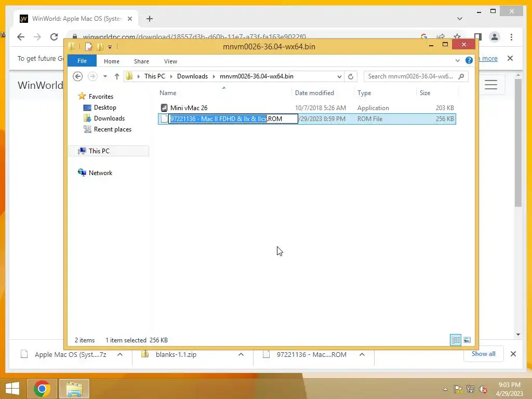Sort files by Date modified column
This screenshot has height=399, width=532.
322,92
